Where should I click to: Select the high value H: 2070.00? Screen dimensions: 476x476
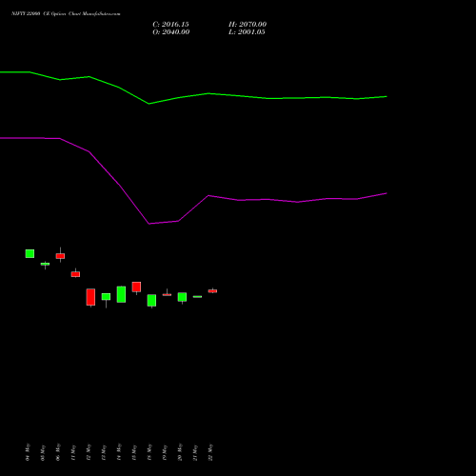[x=248, y=24]
